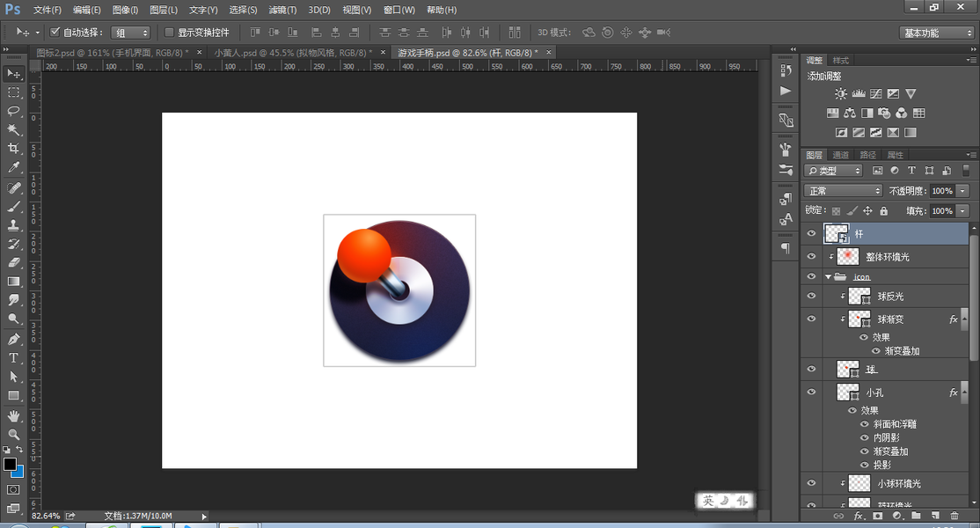Switch to 图标2.psd document tab
The image size is (980, 528).
[113, 53]
